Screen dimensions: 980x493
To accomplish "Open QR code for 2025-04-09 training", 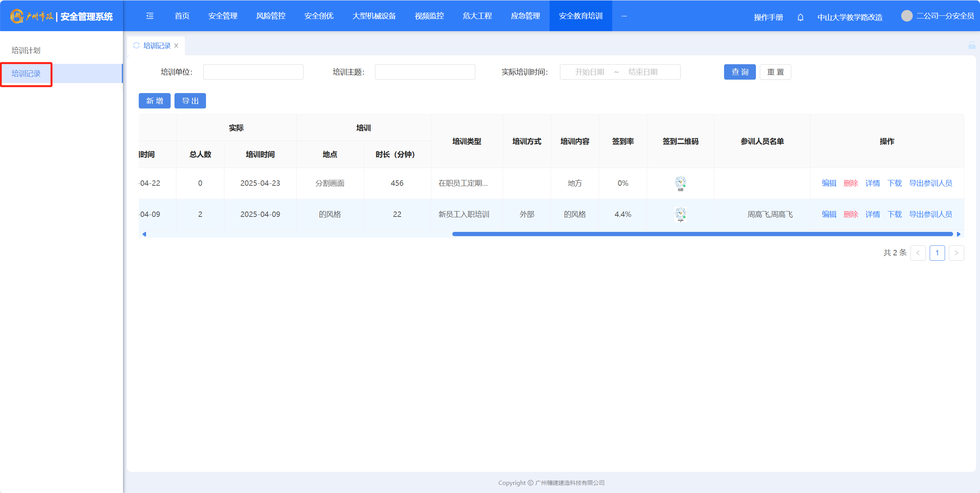I will pos(680,214).
